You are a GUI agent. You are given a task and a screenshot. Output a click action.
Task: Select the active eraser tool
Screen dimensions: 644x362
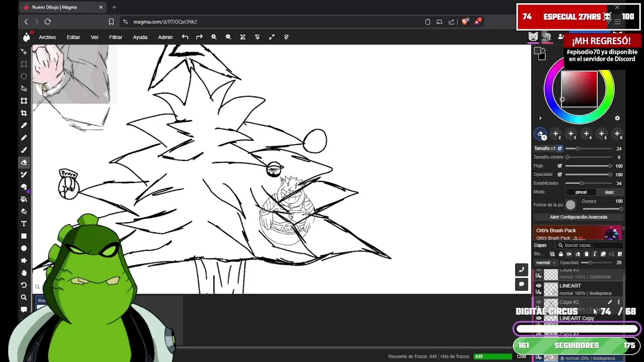pos(24,162)
